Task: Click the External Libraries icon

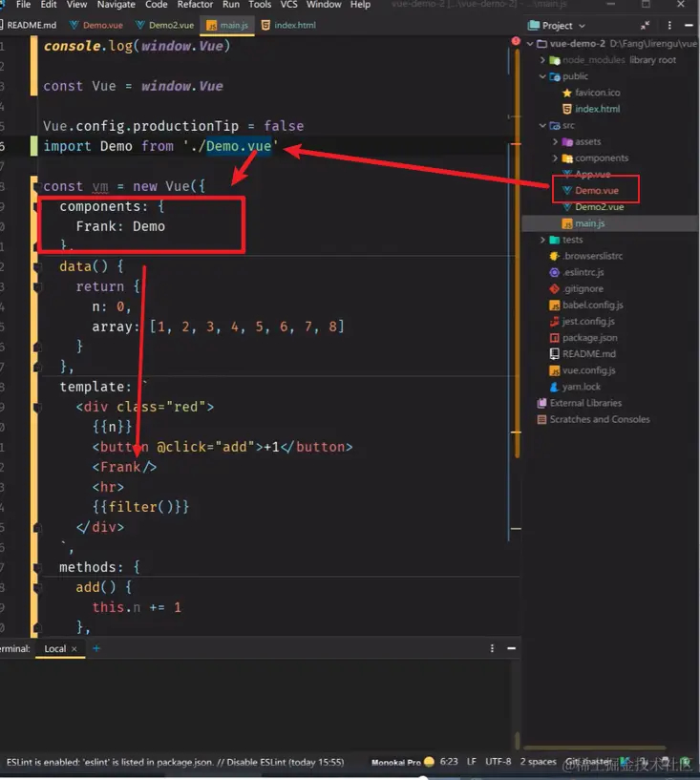Action: pos(541,404)
